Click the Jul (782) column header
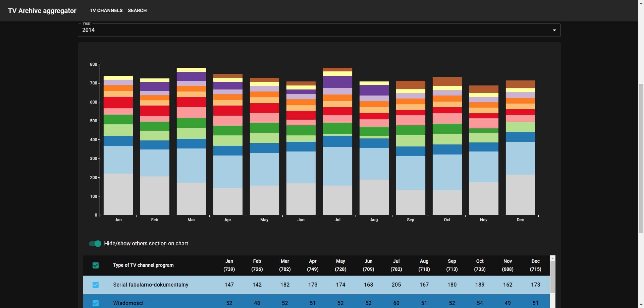This screenshot has height=308, width=644. click(x=396, y=265)
